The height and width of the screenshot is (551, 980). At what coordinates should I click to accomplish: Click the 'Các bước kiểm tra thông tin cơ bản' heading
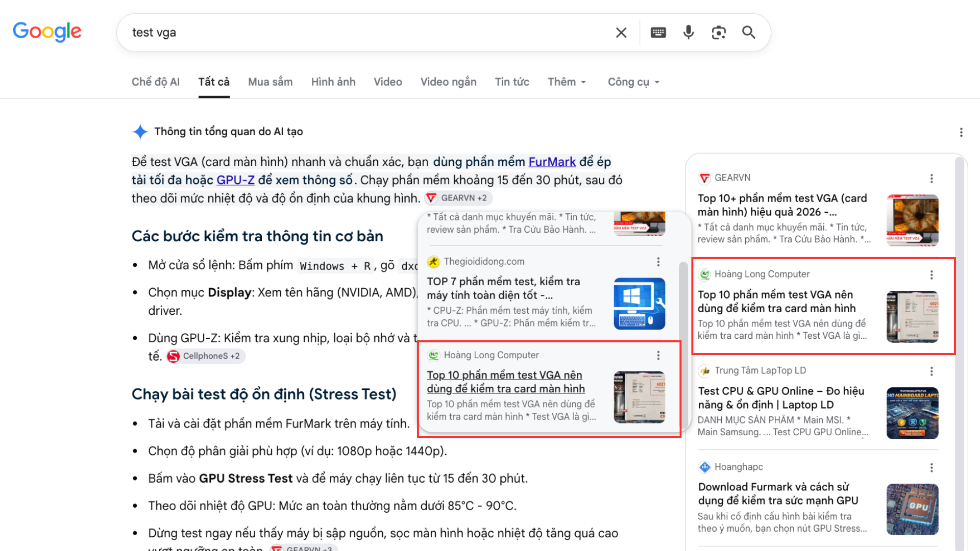tap(257, 236)
